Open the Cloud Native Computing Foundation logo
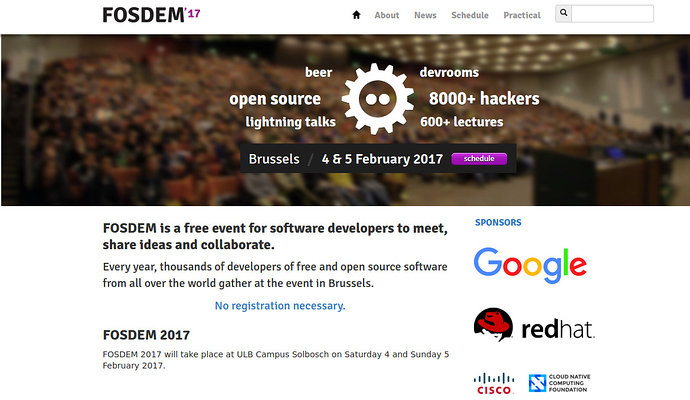Image resolution: width=690 pixels, height=400 pixels. pyautogui.click(x=559, y=383)
